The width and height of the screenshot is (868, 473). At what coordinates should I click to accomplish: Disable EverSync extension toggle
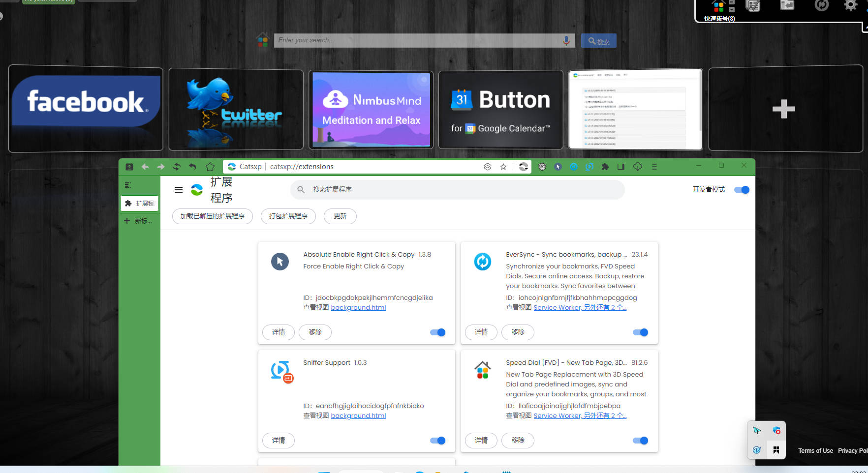point(640,332)
